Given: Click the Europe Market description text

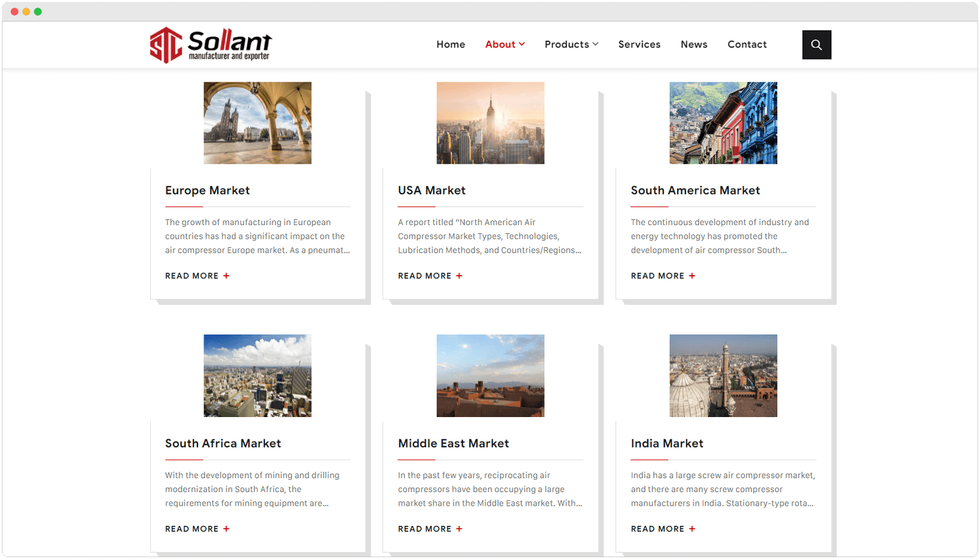Looking at the screenshot, I should click(x=258, y=236).
